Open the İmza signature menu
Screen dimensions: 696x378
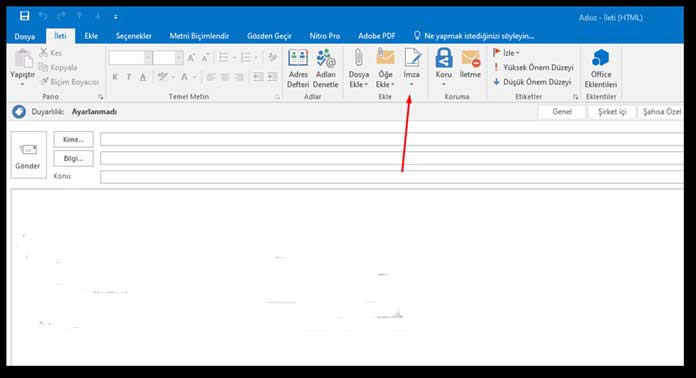coord(411,69)
